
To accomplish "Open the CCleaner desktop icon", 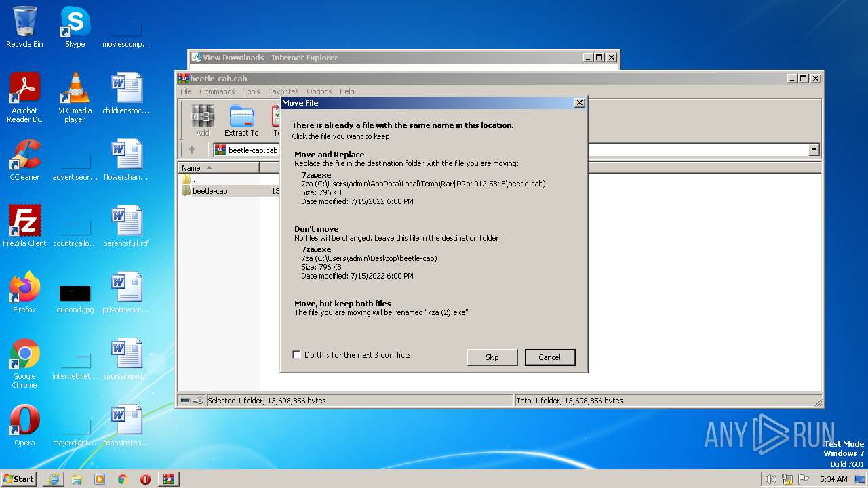I will click(x=24, y=160).
